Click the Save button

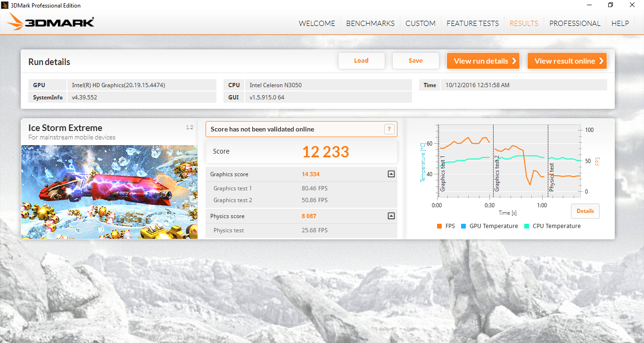coord(416,61)
